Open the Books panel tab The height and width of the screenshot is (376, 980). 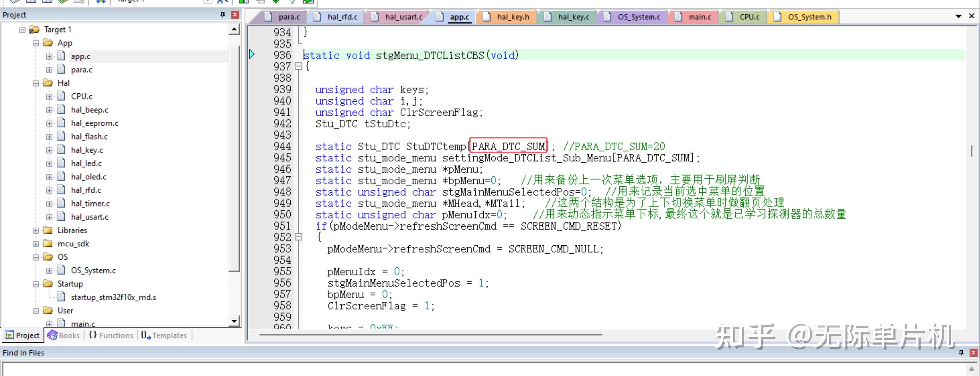tap(64, 335)
